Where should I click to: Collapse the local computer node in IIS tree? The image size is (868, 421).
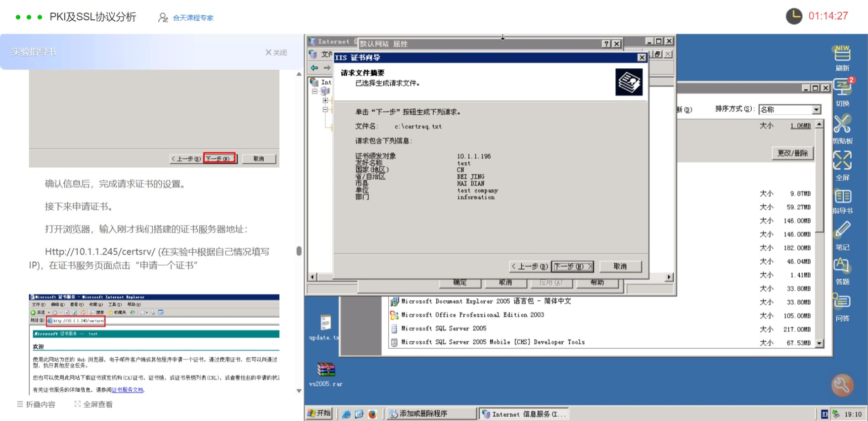pos(315,91)
